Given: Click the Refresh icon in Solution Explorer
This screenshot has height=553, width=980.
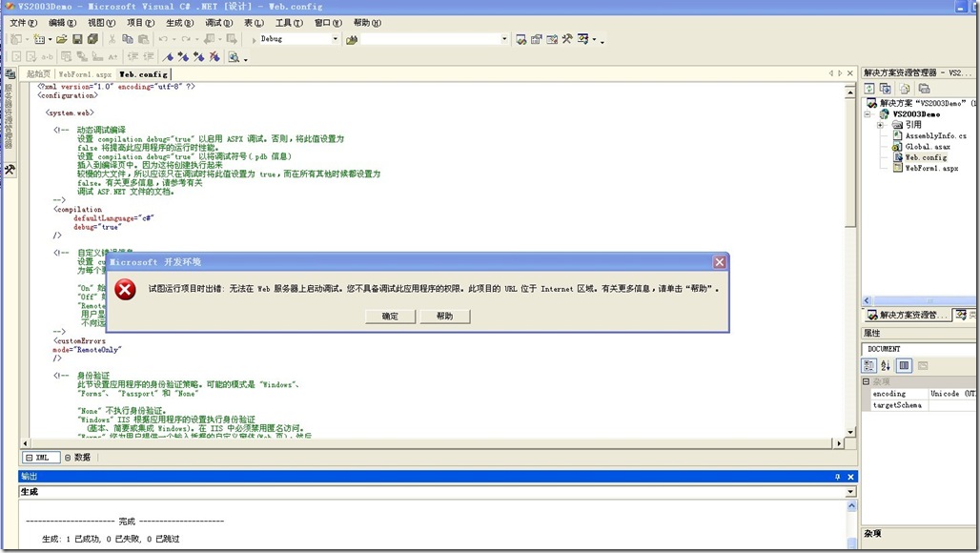Looking at the screenshot, I should 869,89.
